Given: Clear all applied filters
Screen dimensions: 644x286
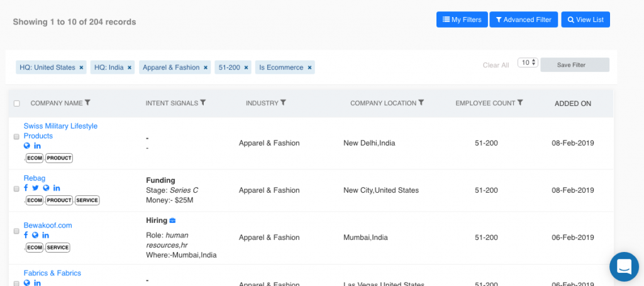Looking at the screenshot, I should 496,65.
